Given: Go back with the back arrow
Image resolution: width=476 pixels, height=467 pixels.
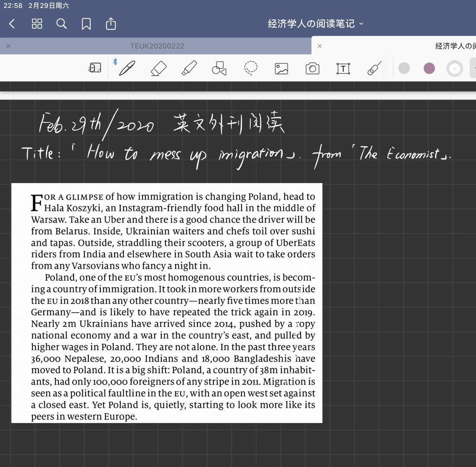Looking at the screenshot, I should tap(12, 24).
